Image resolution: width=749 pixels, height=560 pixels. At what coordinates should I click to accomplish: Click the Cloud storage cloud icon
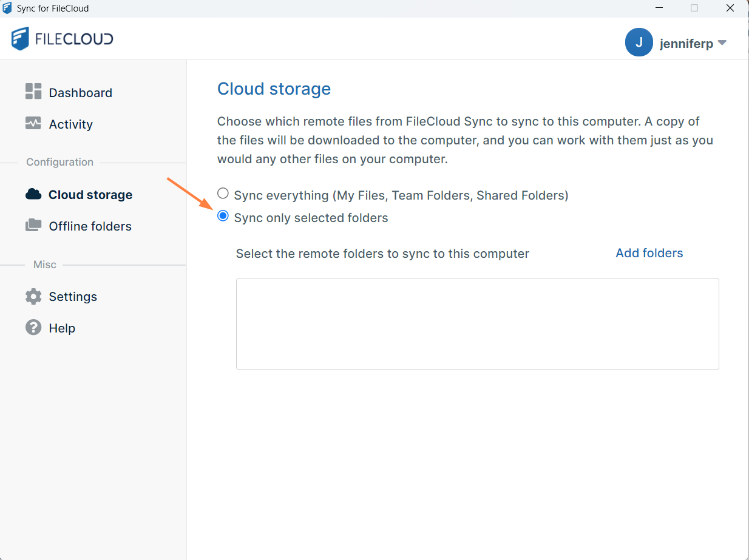(33, 194)
